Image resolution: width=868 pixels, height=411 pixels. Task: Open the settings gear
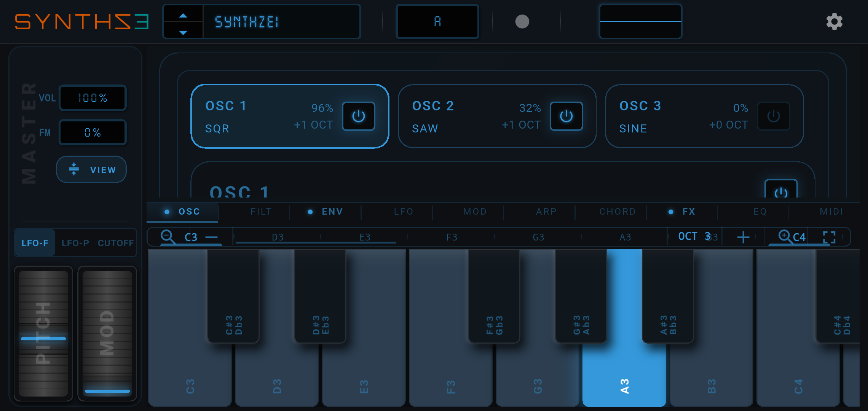(x=834, y=22)
